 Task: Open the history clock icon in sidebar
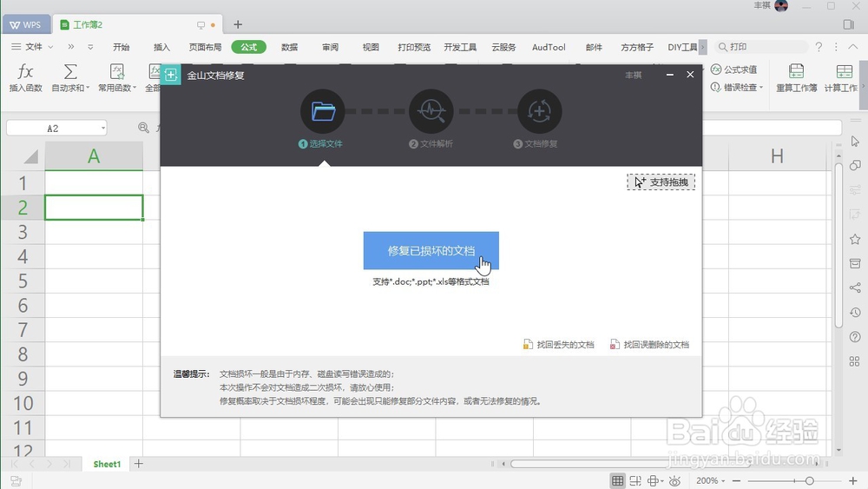pos(855,313)
